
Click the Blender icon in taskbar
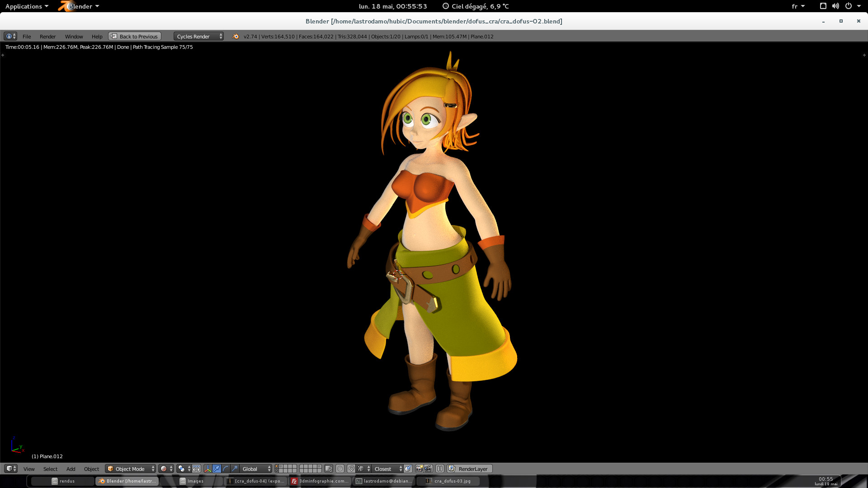pos(102,481)
